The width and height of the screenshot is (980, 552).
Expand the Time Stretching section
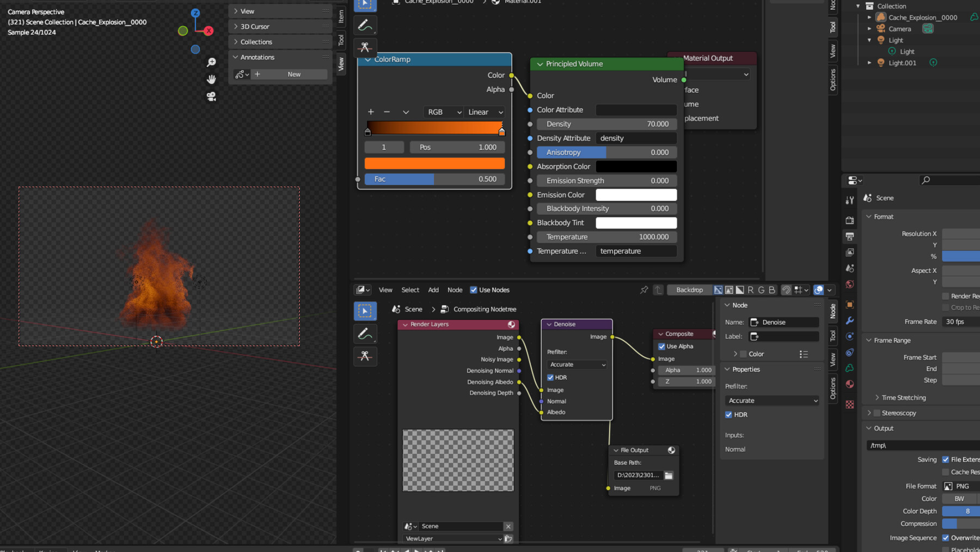(x=903, y=398)
